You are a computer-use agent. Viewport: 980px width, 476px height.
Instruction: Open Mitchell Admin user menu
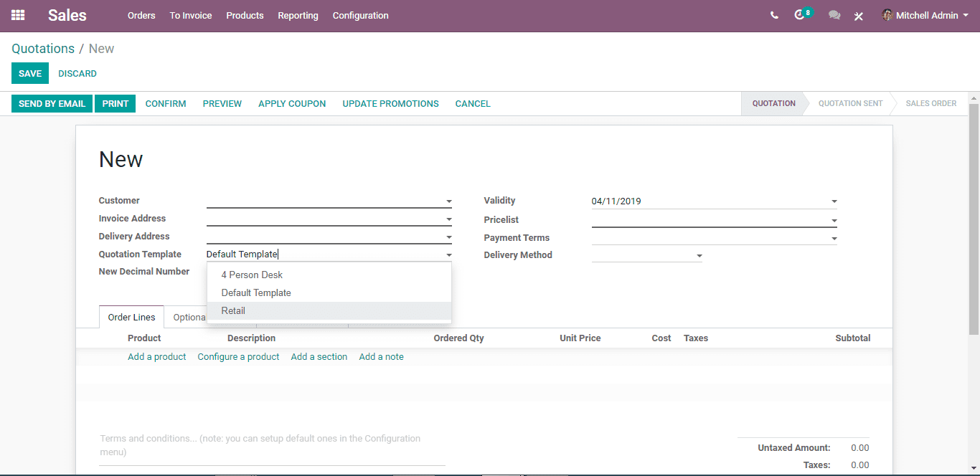coord(925,15)
